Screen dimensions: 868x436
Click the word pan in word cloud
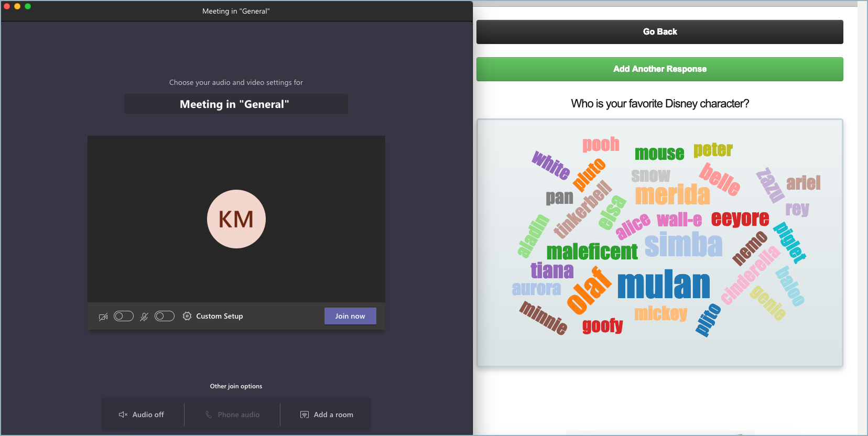coord(559,198)
